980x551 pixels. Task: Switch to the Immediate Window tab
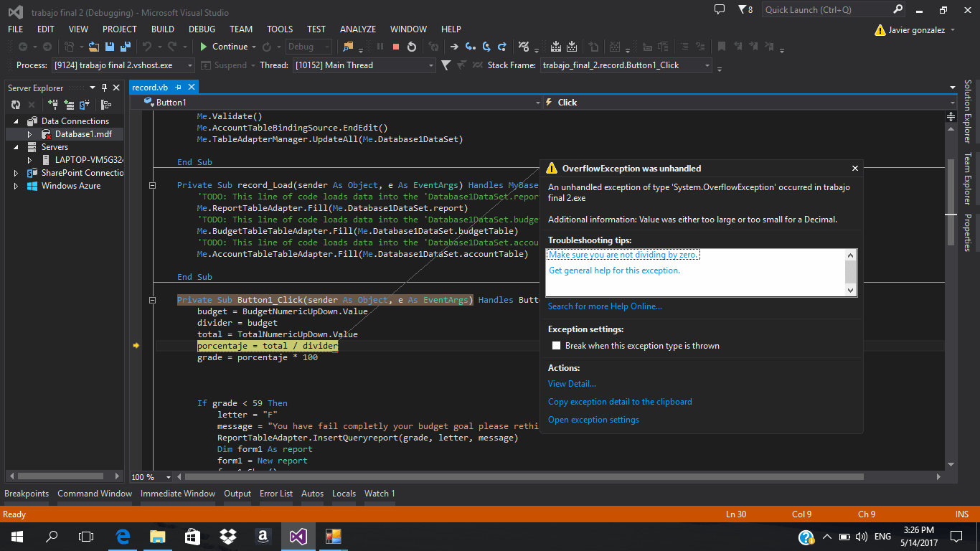(x=178, y=494)
